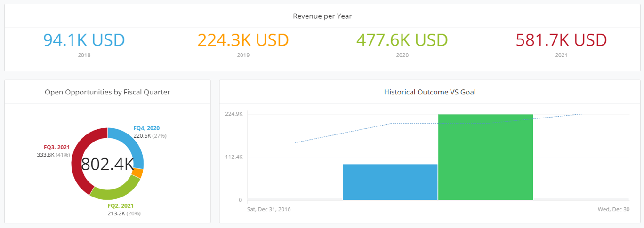Click the 224.3K USD revenue value
Viewport: 644px width, 228px height.
point(243,40)
